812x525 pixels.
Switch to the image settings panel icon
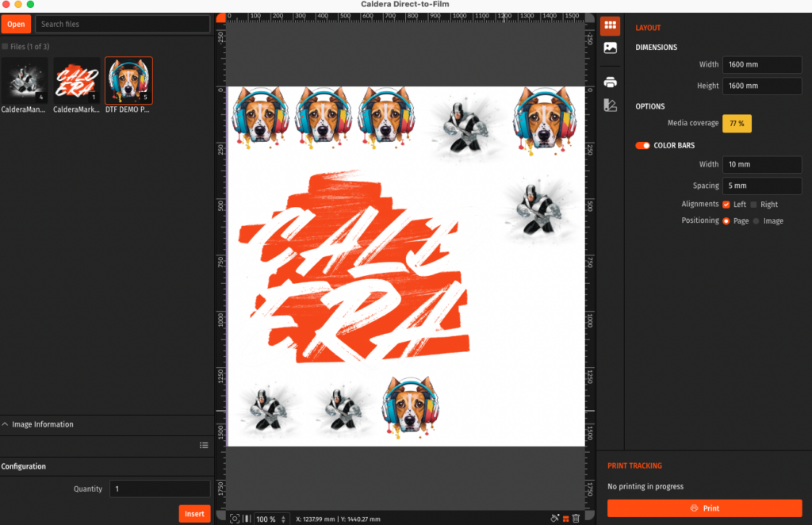tap(610, 48)
